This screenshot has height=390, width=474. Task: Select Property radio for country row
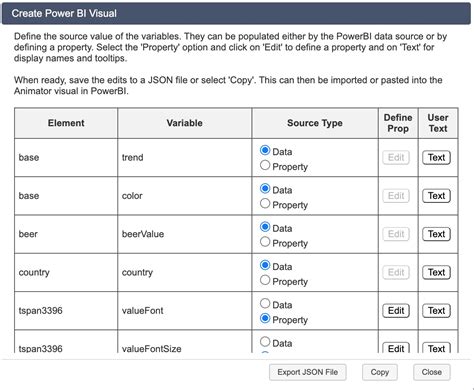coord(265,280)
